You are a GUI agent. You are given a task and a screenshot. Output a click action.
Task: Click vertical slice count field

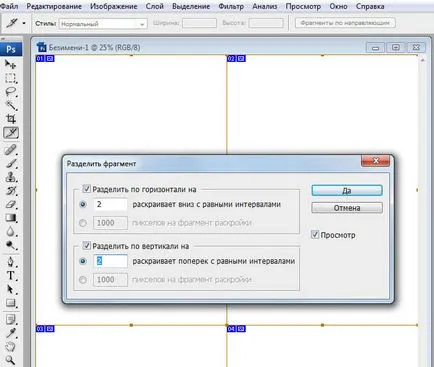(110, 261)
